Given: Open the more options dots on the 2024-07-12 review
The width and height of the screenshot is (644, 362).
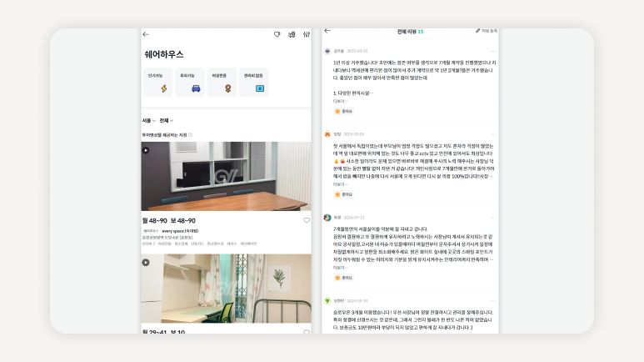Looking at the screenshot, I should (x=492, y=218).
